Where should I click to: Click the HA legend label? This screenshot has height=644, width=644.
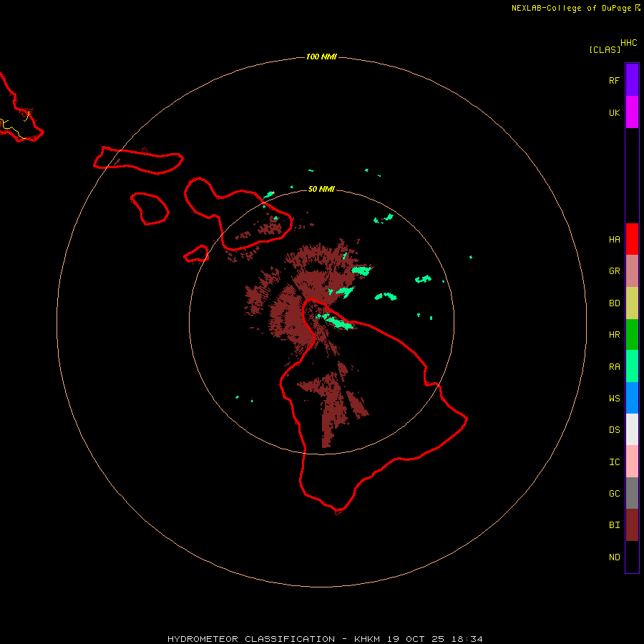coord(614,239)
